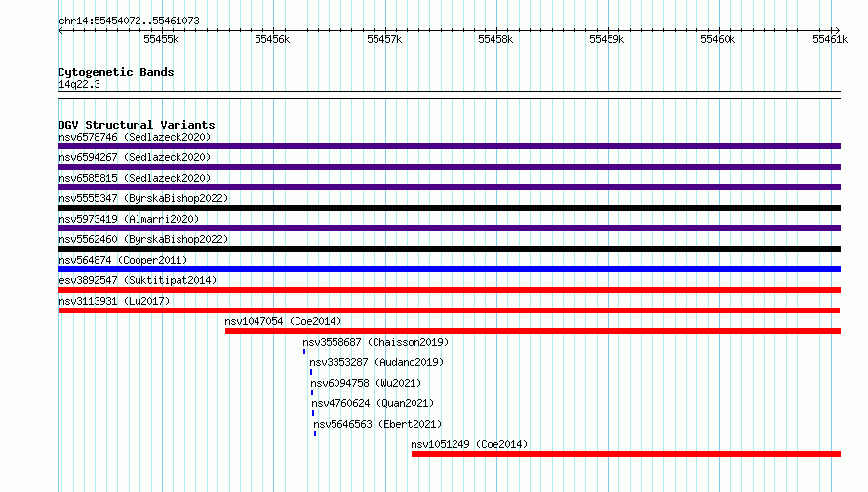
Task: Click the nsv3558687 (Chaisson2019) label
Action: 375,342
